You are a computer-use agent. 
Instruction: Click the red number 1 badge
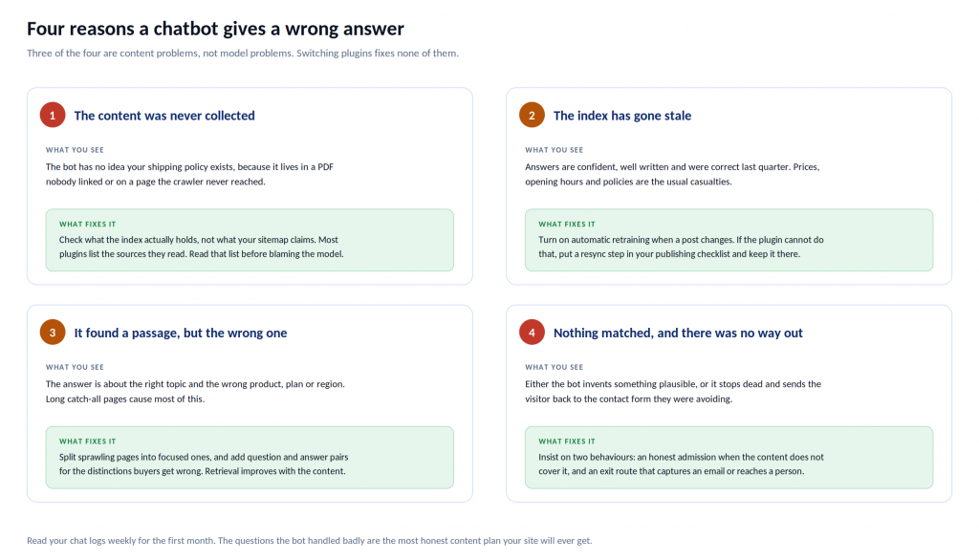pyautogui.click(x=53, y=115)
